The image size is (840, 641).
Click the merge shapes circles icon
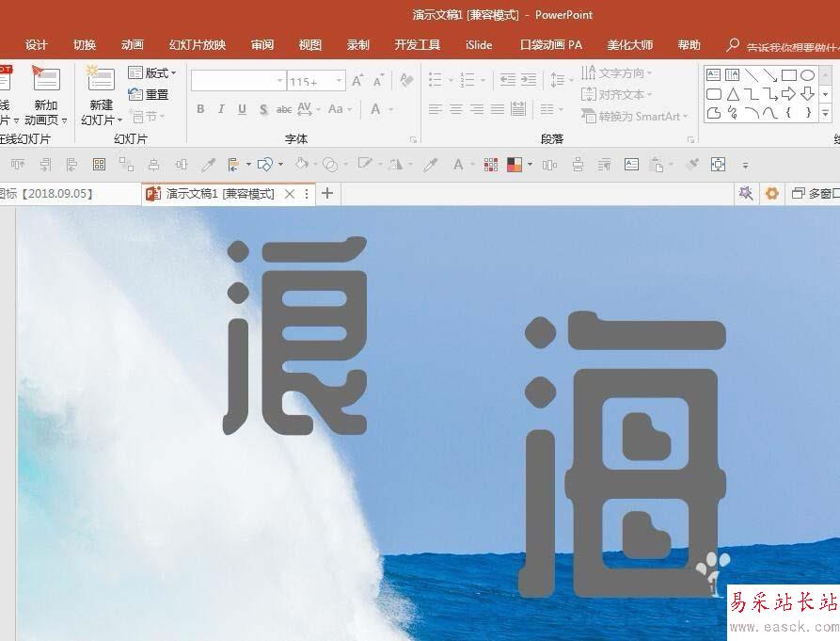[330, 164]
